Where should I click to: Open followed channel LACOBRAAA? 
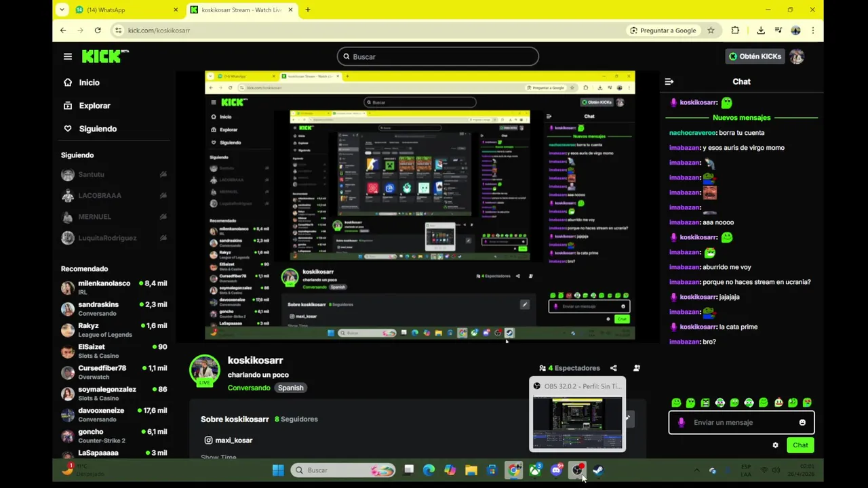[114, 196]
